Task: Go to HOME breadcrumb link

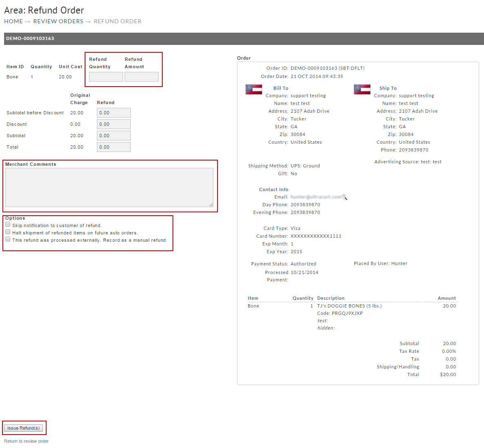Action: (13, 21)
